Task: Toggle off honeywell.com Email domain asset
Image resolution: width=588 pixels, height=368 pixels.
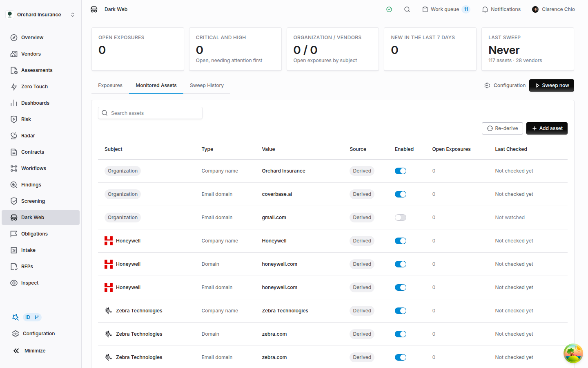Action: click(x=401, y=287)
